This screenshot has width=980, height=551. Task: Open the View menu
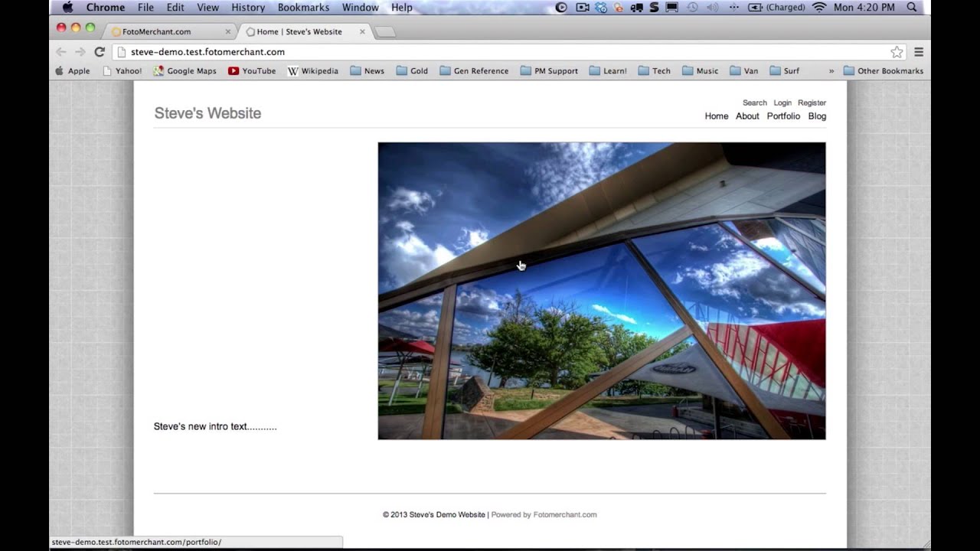207,7
